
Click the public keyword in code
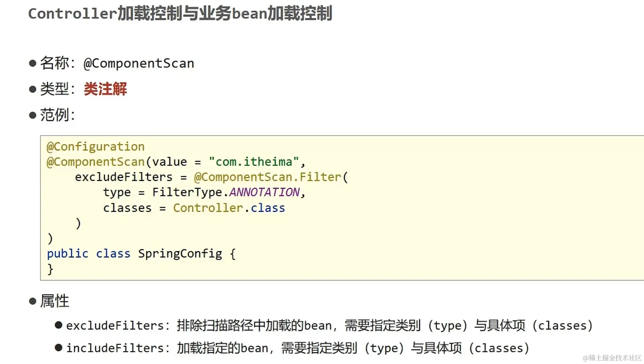coord(68,254)
